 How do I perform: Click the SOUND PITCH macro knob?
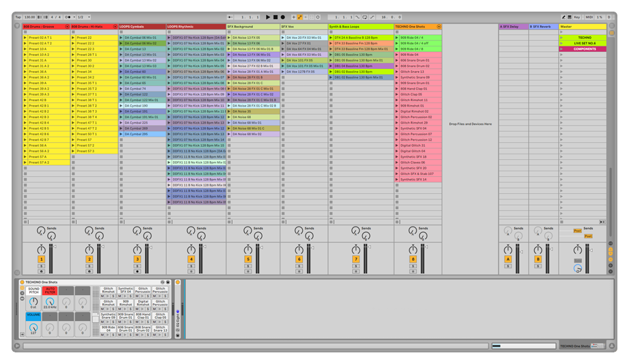coord(34,301)
